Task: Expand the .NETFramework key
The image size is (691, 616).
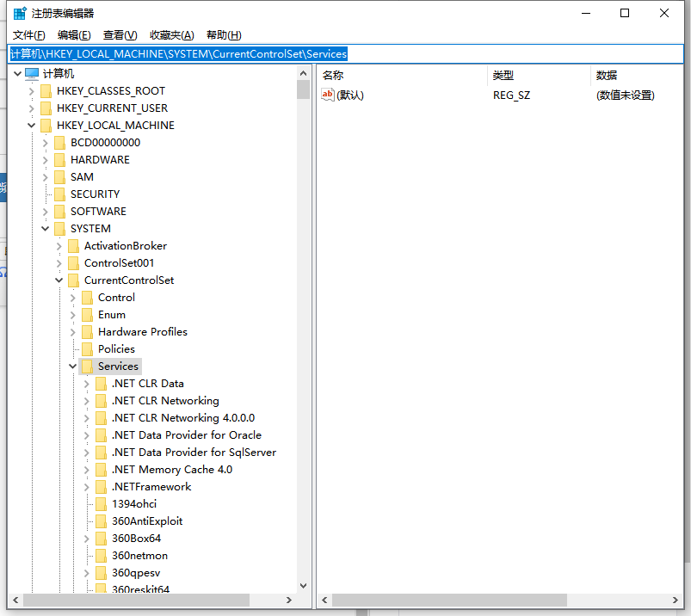Action: (x=86, y=487)
